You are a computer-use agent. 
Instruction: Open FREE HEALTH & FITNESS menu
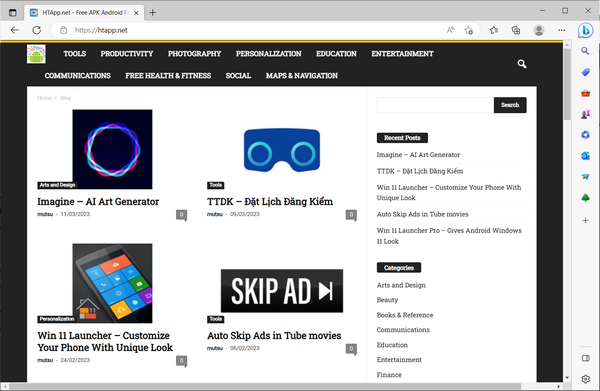coord(168,76)
